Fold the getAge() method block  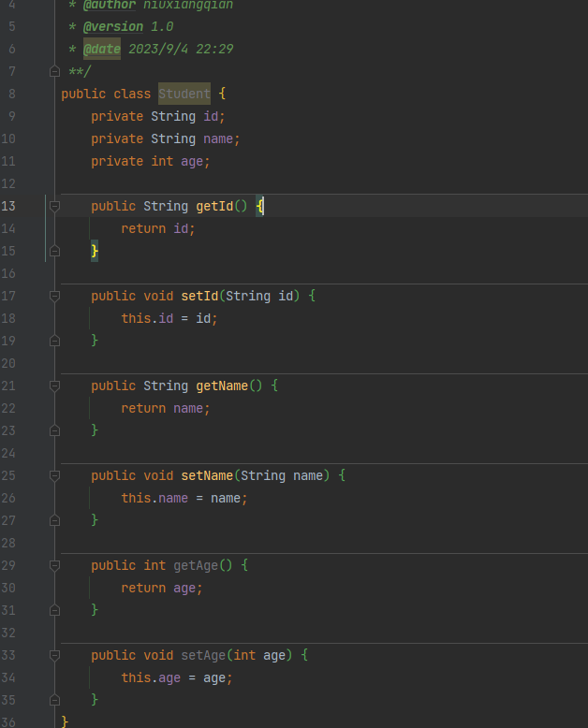pos(54,565)
